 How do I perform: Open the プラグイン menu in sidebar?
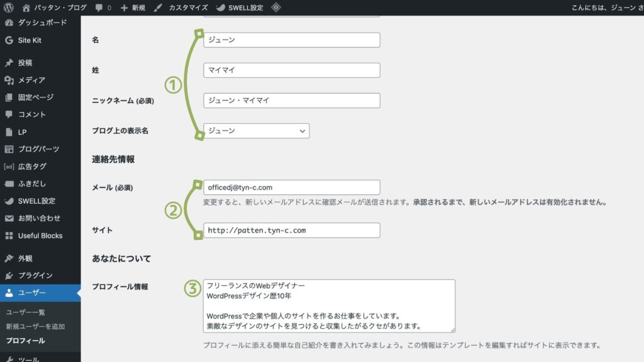pyautogui.click(x=35, y=275)
